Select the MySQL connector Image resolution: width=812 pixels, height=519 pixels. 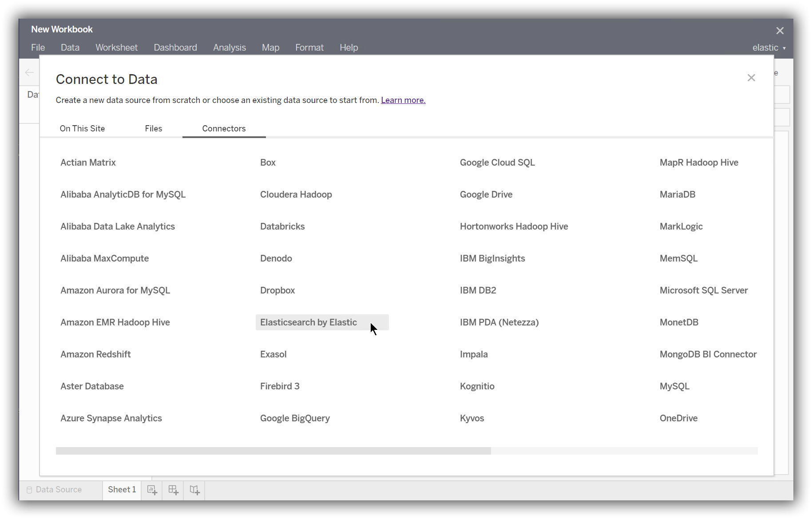[674, 386]
